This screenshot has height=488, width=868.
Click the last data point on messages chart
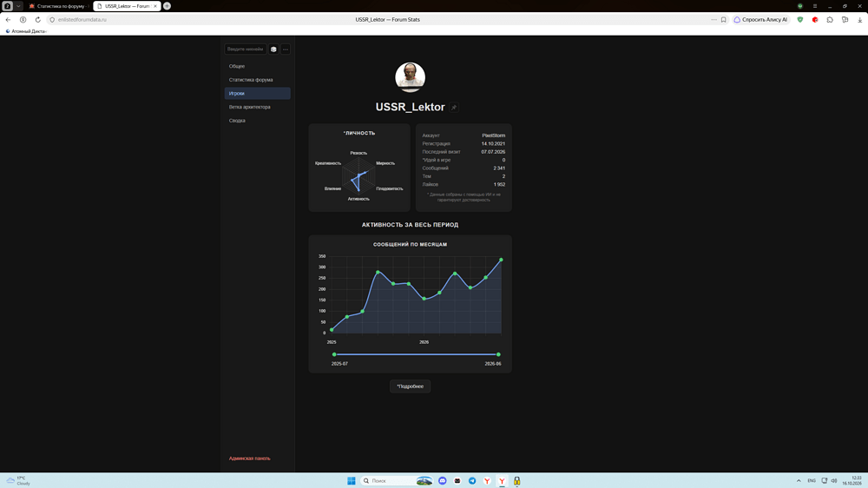point(502,260)
